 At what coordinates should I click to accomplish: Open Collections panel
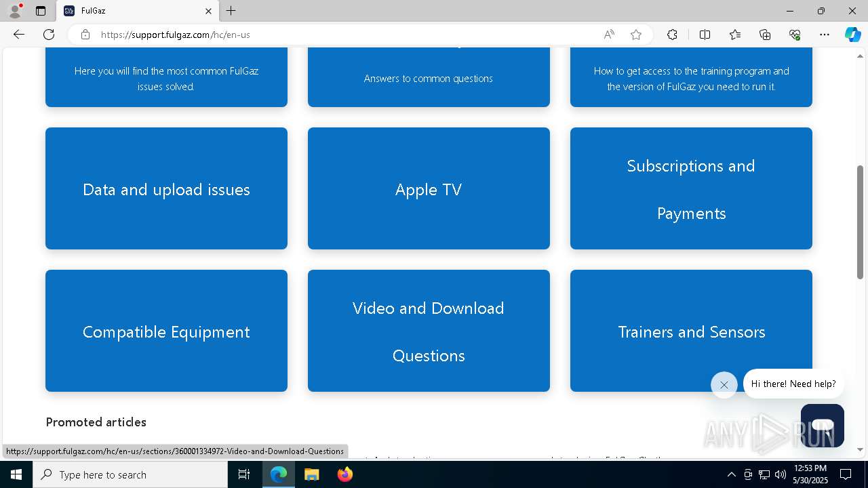765,35
